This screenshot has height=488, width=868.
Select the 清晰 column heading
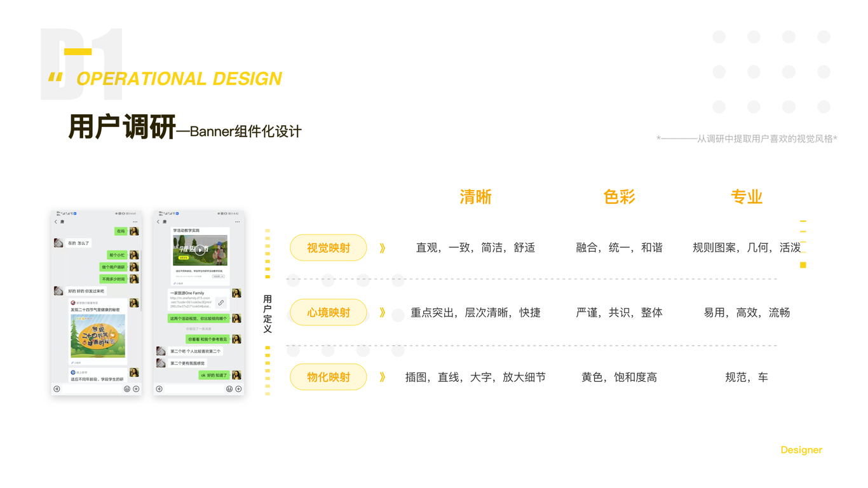(x=476, y=197)
